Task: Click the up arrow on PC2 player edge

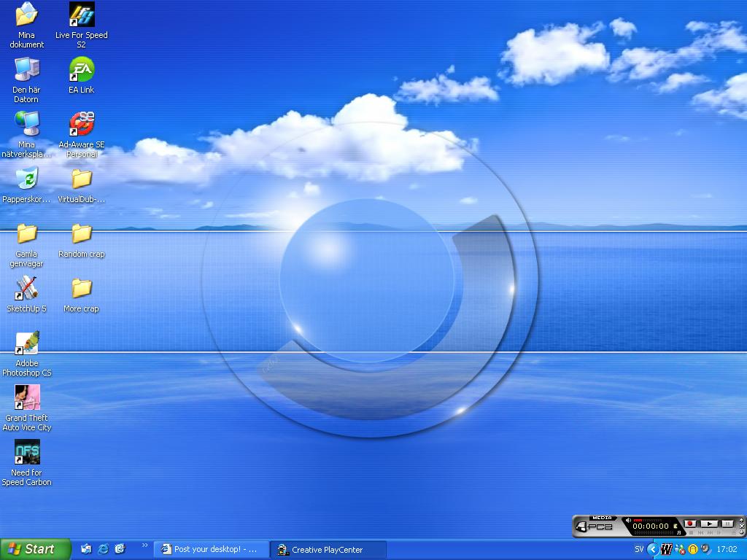Action: (742, 520)
